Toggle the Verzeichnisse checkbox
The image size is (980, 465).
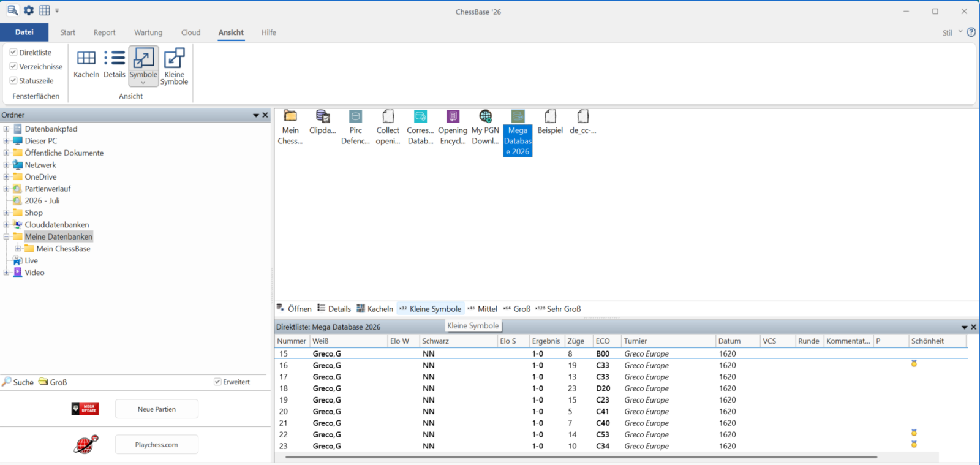click(13, 66)
